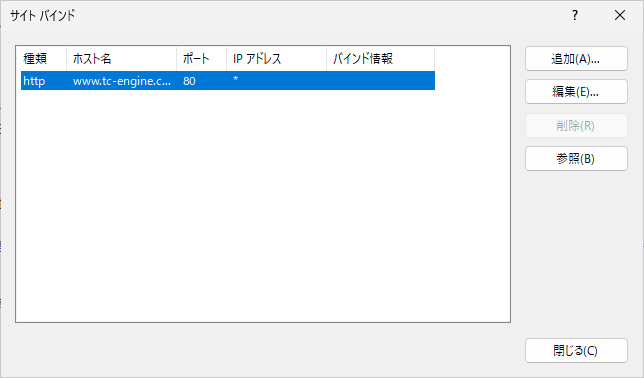644x378 pixels.
Task: Click the 追加(A)... button
Action: click(576, 59)
